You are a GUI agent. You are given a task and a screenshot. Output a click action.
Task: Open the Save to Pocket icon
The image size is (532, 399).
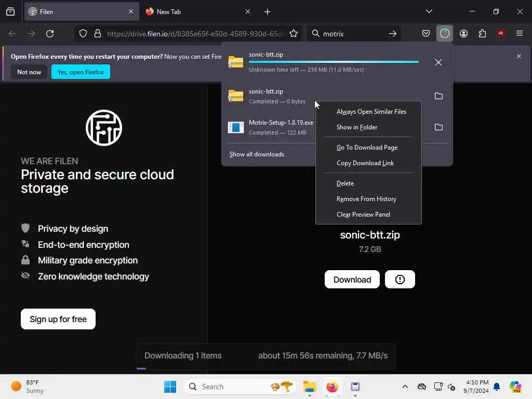(426, 34)
